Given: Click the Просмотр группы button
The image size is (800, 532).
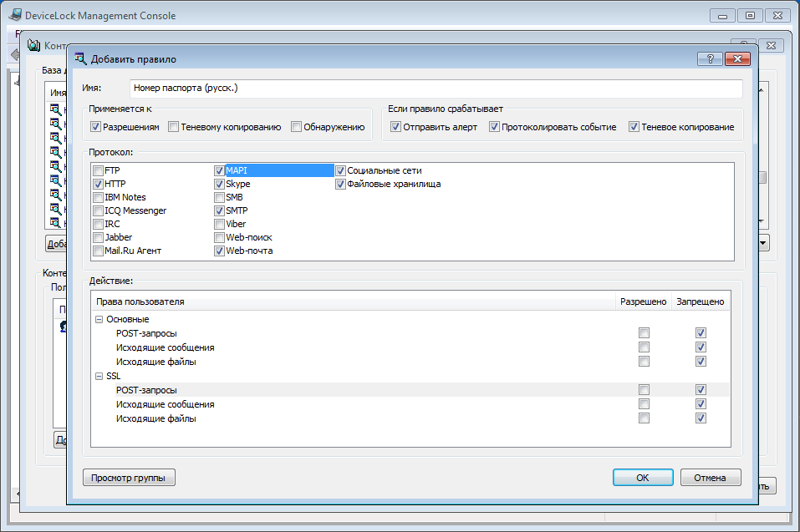Looking at the screenshot, I should point(129,478).
